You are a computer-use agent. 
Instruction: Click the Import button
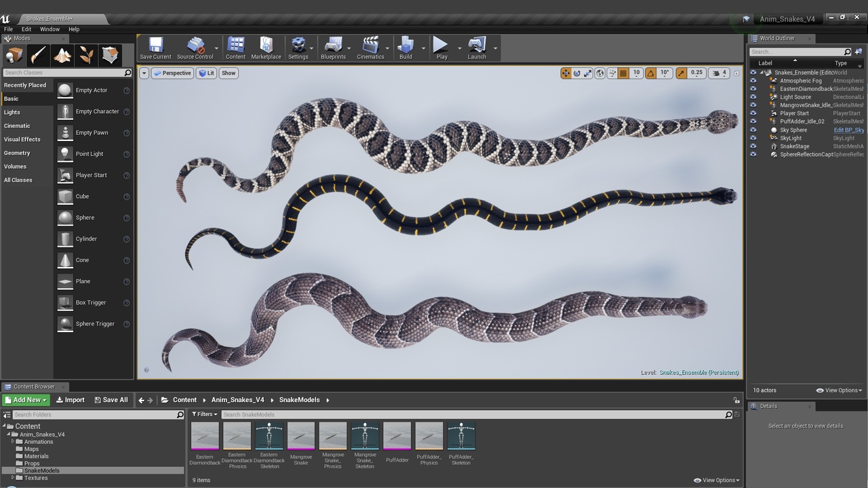click(x=70, y=400)
